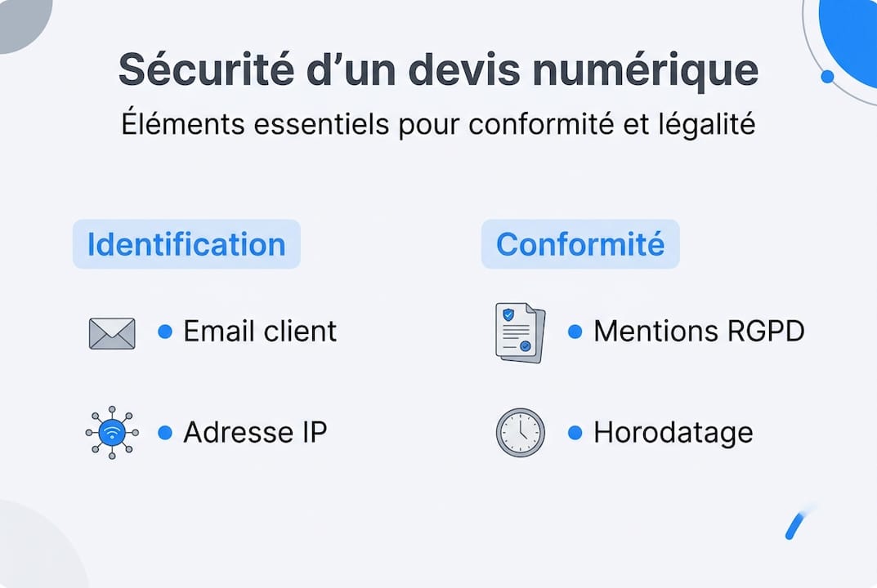Select the blue bullet beside Email client
The width and height of the screenshot is (877, 588).
[x=165, y=332]
